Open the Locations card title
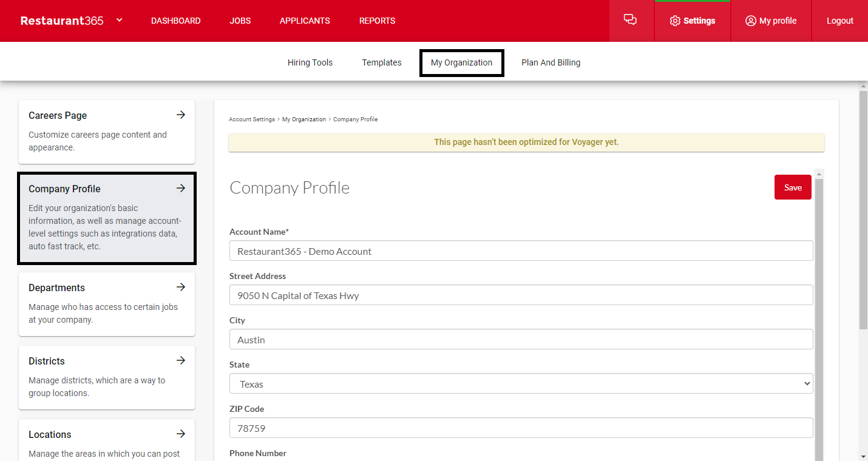Image resolution: width=868 pixels, height=461 pixels. point(50,434)
